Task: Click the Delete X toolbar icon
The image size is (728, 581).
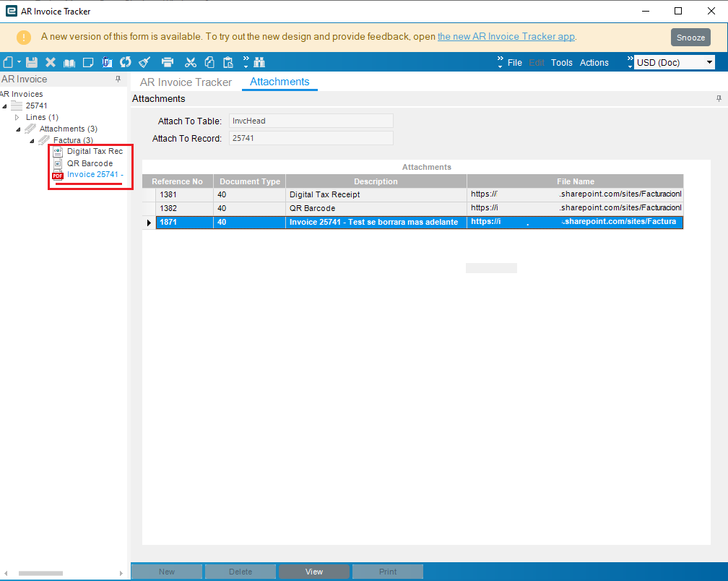Action: coord(51,62)
